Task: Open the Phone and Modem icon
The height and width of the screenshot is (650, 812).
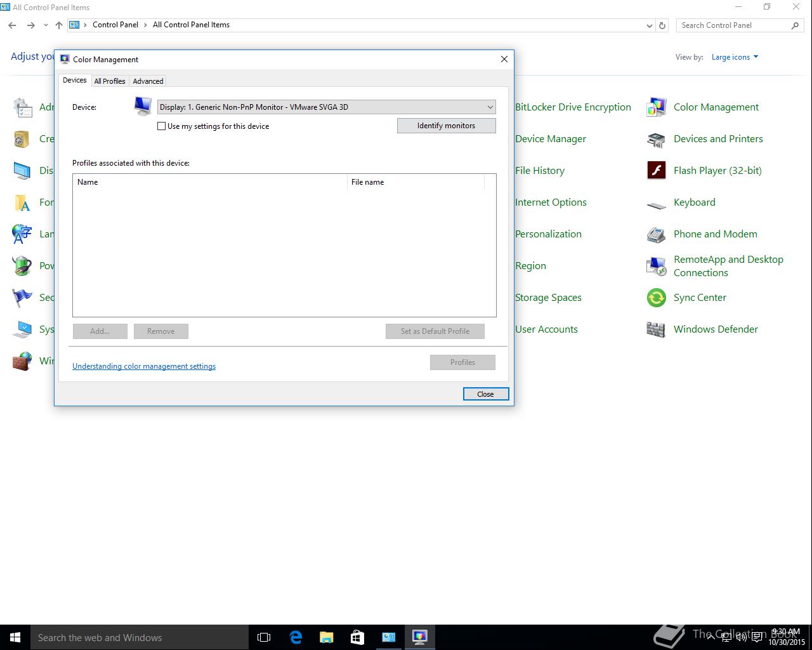Action: tap(656, 234)
